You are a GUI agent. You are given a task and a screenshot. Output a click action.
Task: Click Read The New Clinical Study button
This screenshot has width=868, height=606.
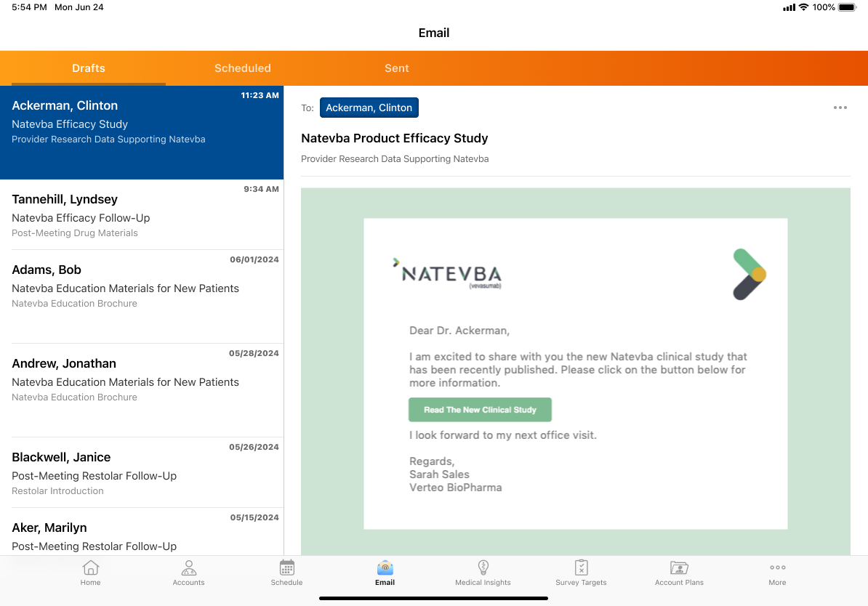point(480,410)
